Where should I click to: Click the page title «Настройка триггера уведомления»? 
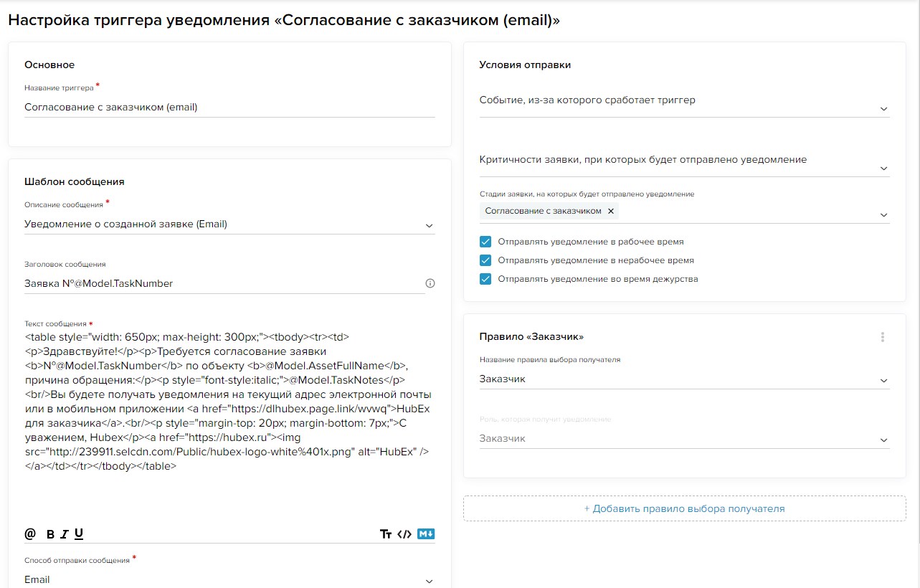tap(284, 20)
